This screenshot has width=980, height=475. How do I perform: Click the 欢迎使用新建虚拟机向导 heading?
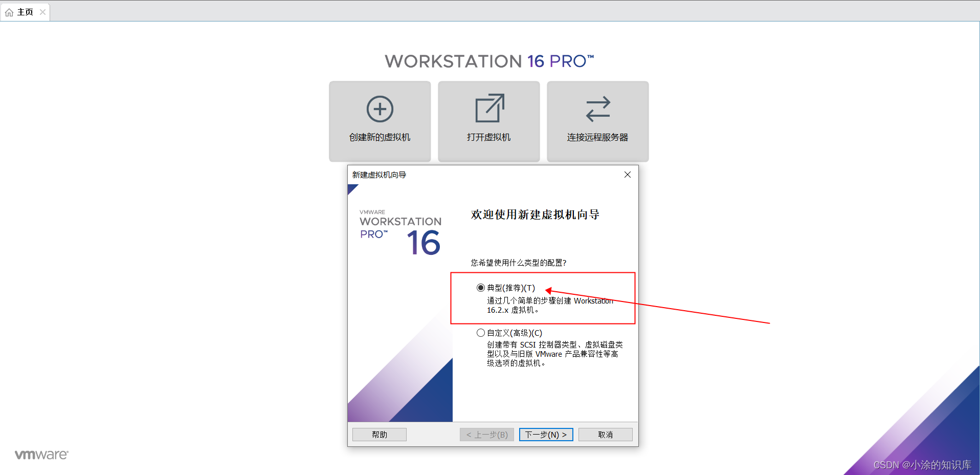coord(535,214)
